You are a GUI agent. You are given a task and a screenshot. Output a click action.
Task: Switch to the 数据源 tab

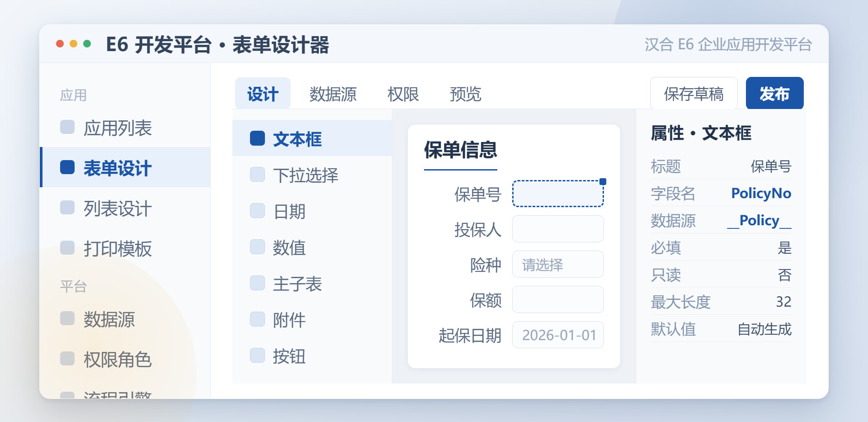tap(333, 94)
